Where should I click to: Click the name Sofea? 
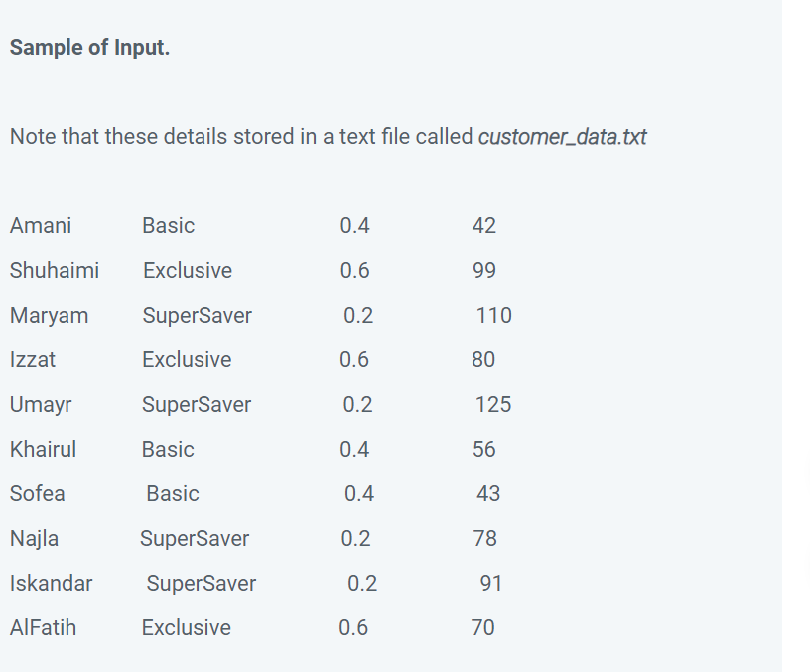(37, 494)
